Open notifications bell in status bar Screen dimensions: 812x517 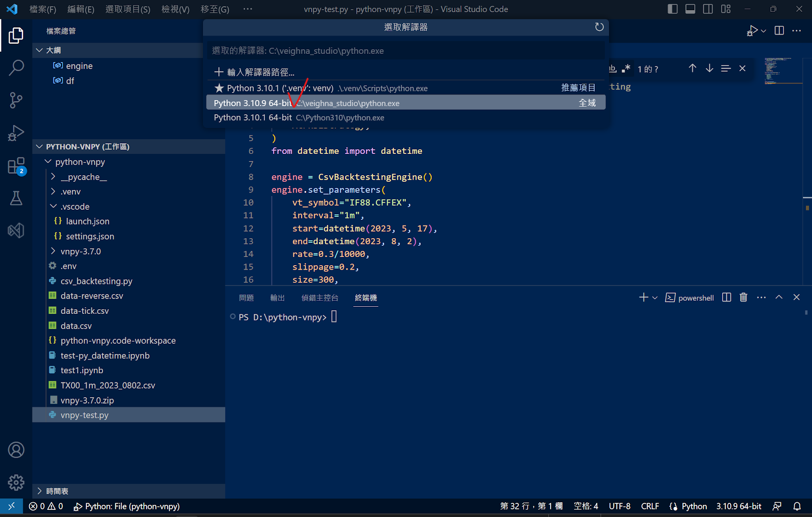[797, 506]
